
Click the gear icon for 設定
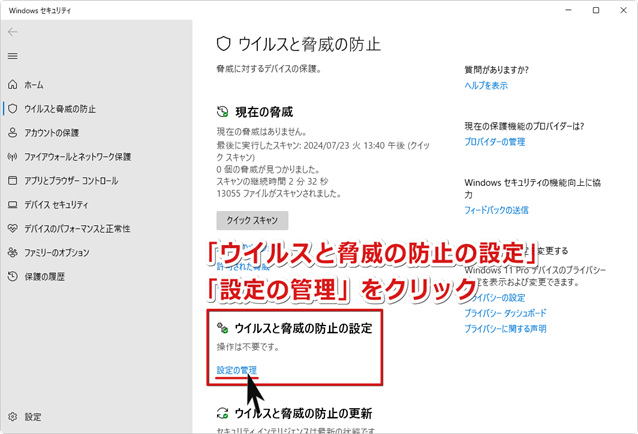(13, 417)
